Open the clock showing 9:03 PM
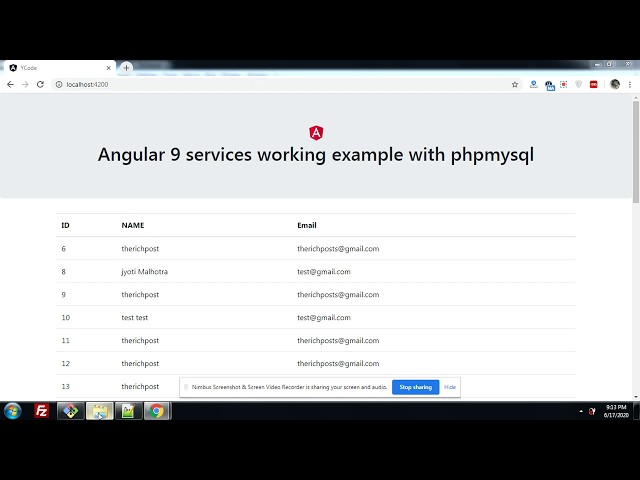This screenshot has height=480, width=640. pos(616,411)
